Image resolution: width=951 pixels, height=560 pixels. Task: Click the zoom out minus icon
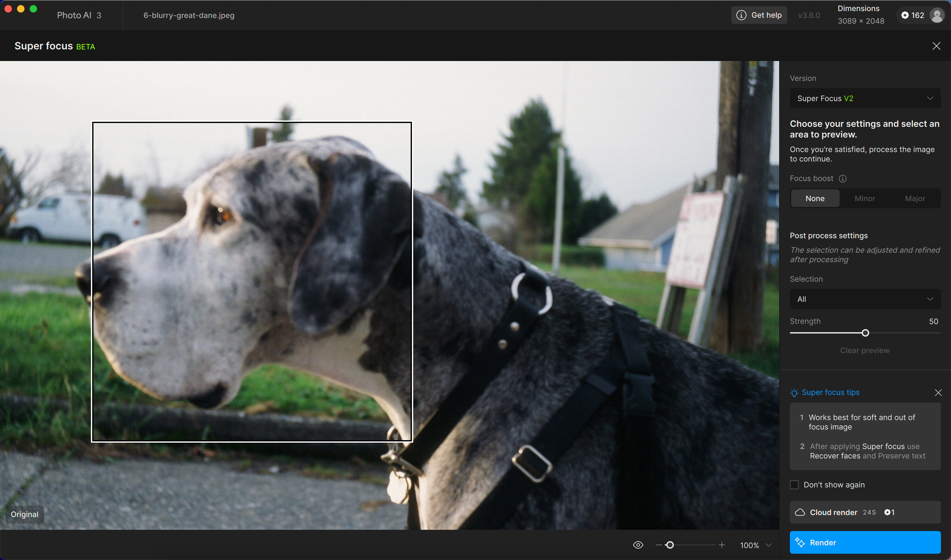659,545
